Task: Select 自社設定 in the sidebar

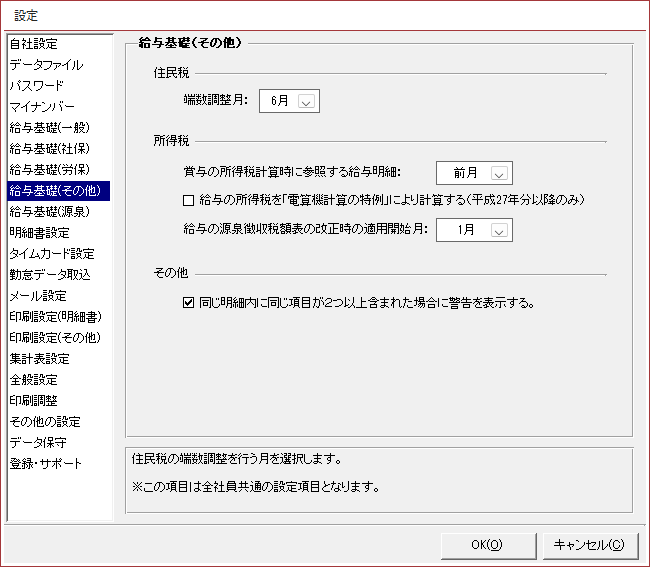Action: pyautogui.click(x=34, y=44)
